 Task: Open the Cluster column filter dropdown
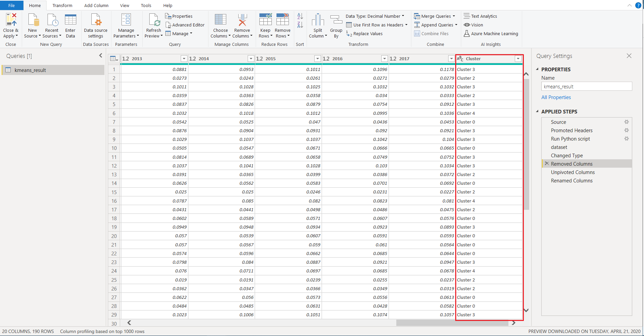(518, 59)
